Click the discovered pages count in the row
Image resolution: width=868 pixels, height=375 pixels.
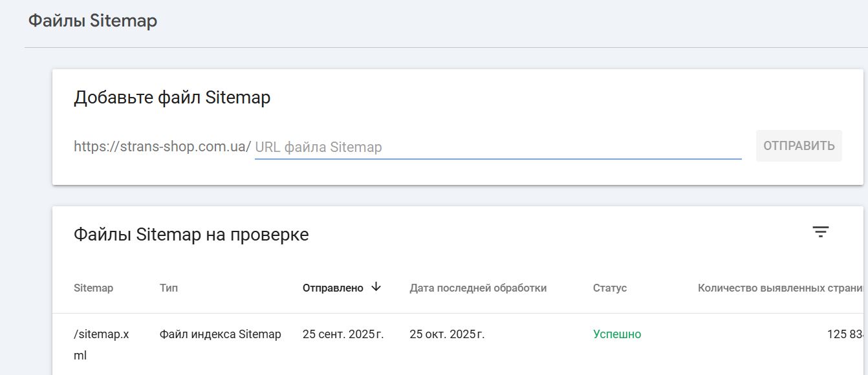[x=845, y=334]
